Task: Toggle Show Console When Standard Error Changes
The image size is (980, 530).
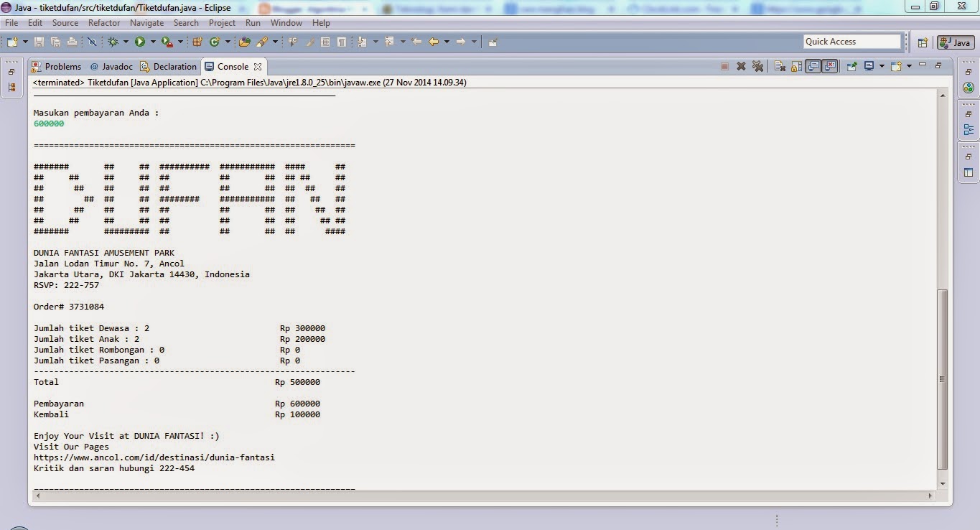Action: coord(829,66)
